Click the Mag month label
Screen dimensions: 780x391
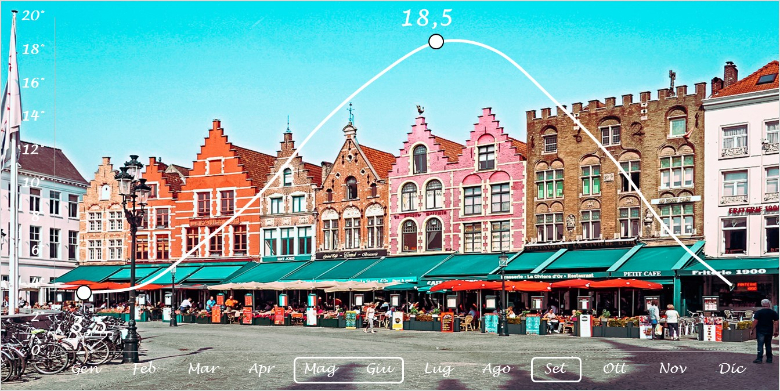321,370
